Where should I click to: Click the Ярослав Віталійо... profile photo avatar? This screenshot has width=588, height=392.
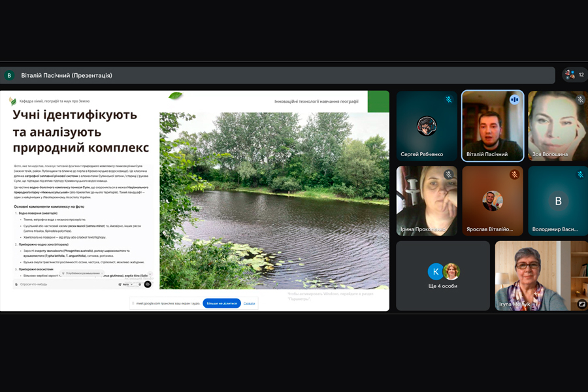(x=493, y=201)
